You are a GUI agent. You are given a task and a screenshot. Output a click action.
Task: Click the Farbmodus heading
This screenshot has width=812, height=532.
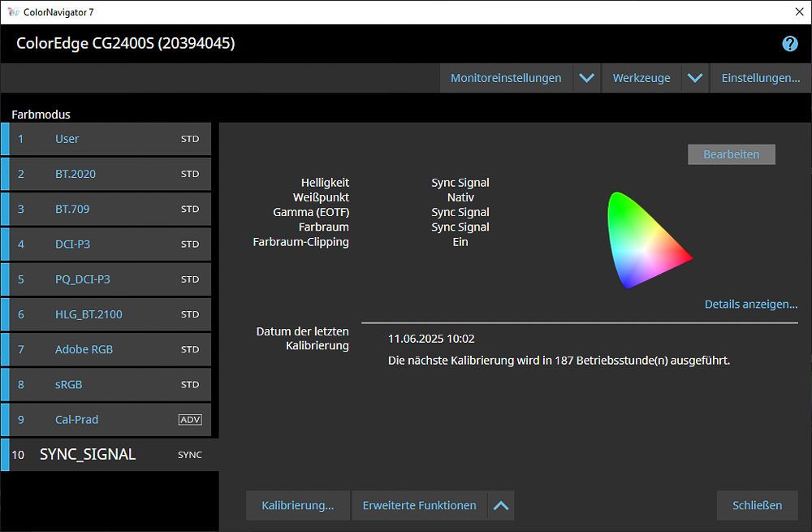coord(41,115)
